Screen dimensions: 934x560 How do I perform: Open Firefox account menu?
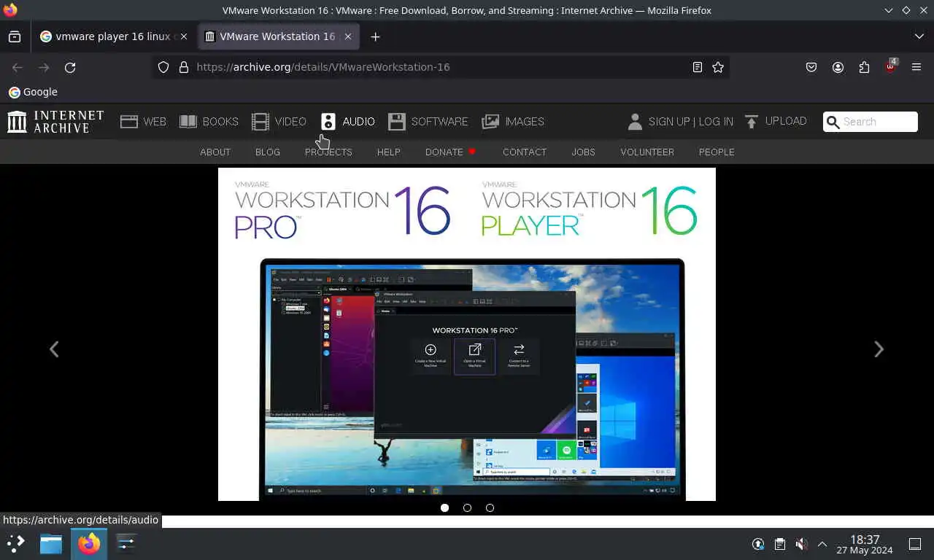(x=838, y=67)
